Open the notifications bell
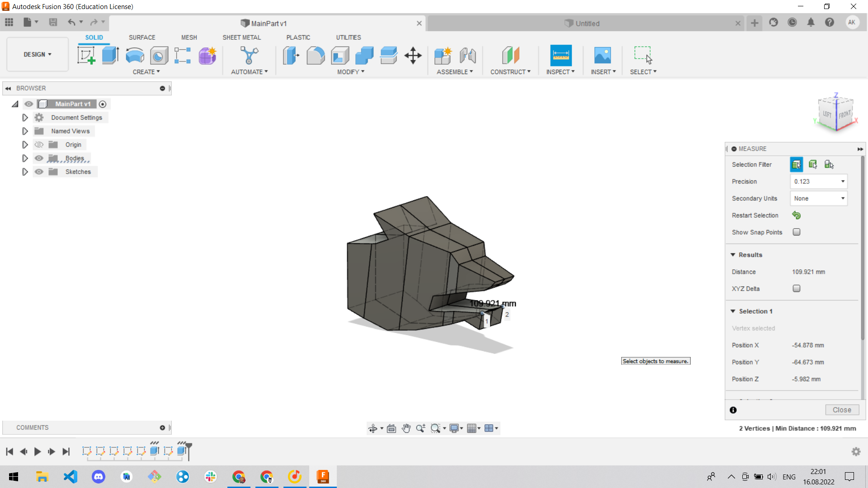The image size is (868, 488). point(811,22)
